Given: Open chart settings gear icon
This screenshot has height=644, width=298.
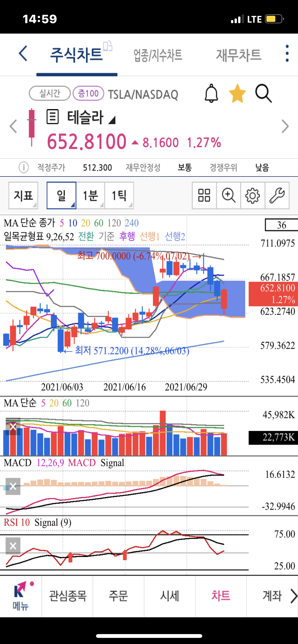Looking at the screenshot, I should pyautogui.click(x=253, y=195).
